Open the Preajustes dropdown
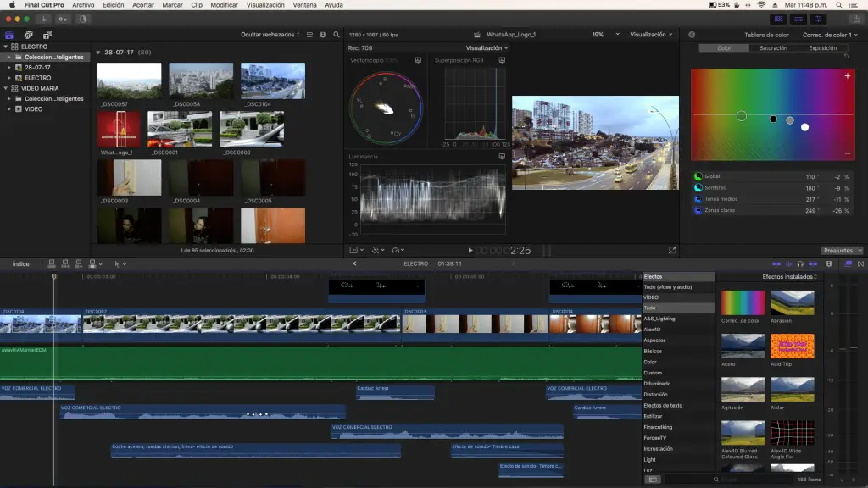The width and height of the screenshot is (868, 488). pyautogui.click(x=842, y=251)
